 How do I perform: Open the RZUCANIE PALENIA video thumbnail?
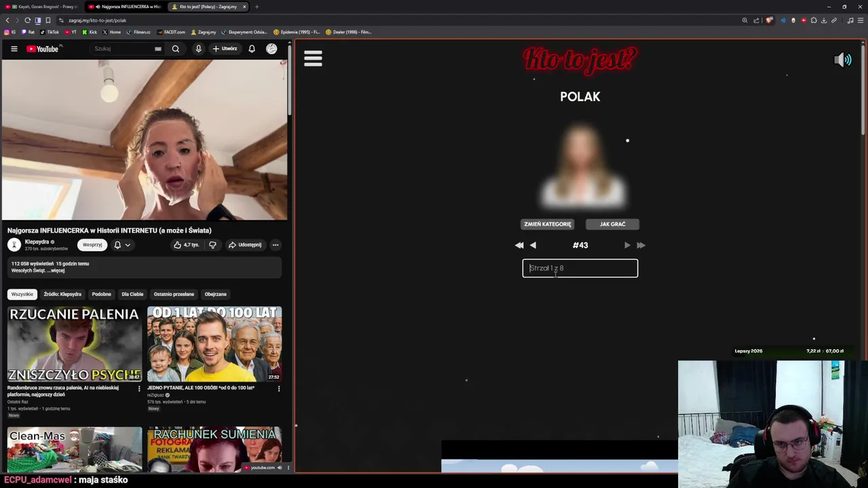tap(75, 344)
